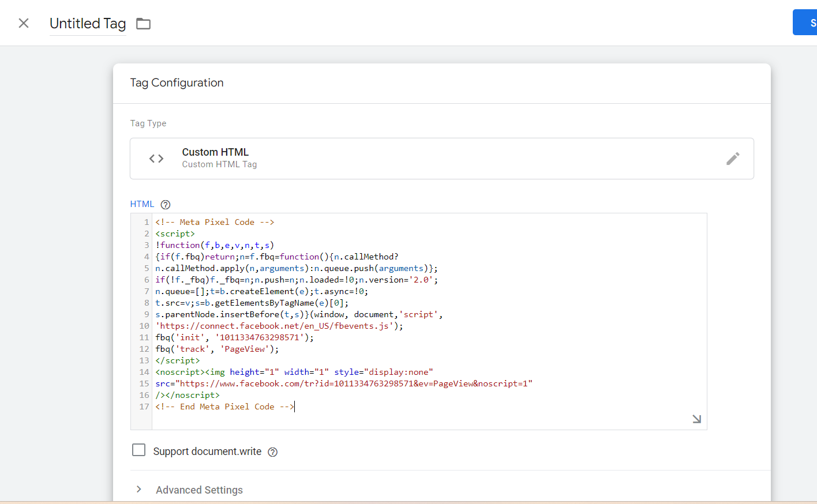Screen dimensions: 817x504
Task: Open the folder icon next to the tag name
Action: click(143, 24)
